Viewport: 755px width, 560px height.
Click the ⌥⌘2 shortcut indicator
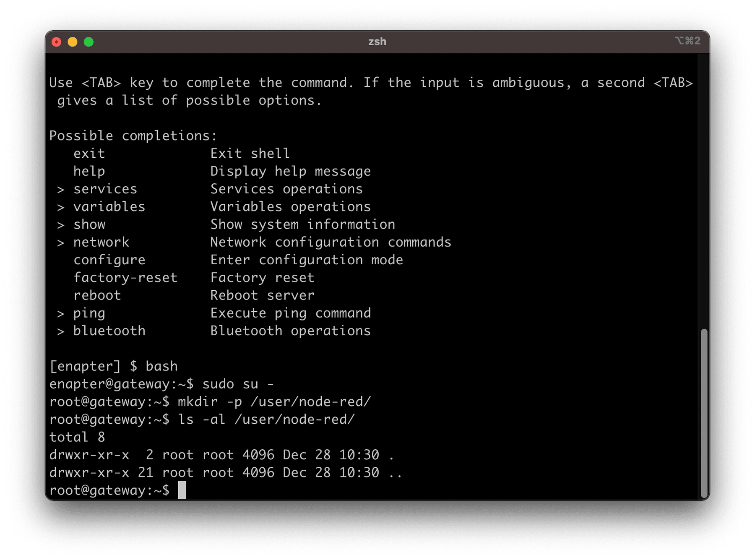point(688,42)
